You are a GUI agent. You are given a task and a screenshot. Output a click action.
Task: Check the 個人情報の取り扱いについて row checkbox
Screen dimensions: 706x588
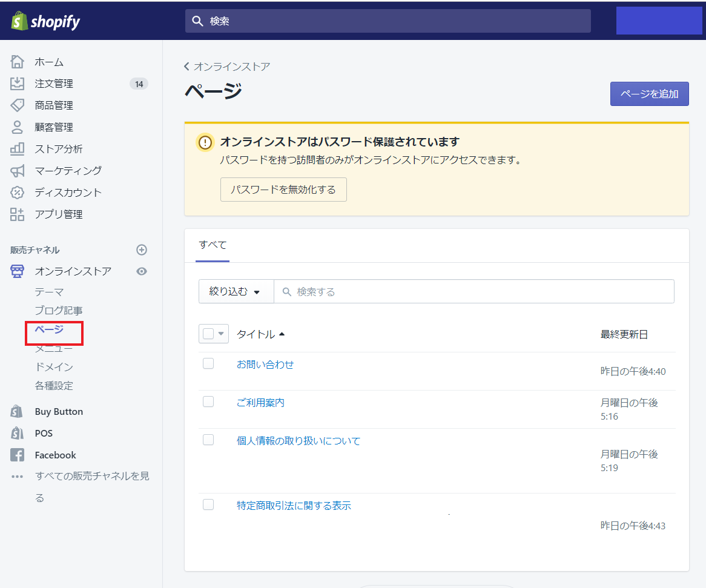208,440
